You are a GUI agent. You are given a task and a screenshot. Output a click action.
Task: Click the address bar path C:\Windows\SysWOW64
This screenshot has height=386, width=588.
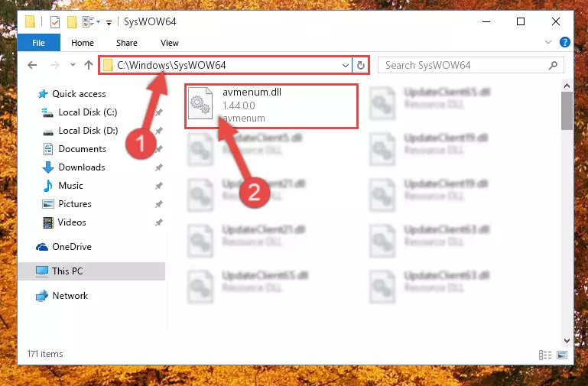171,65
